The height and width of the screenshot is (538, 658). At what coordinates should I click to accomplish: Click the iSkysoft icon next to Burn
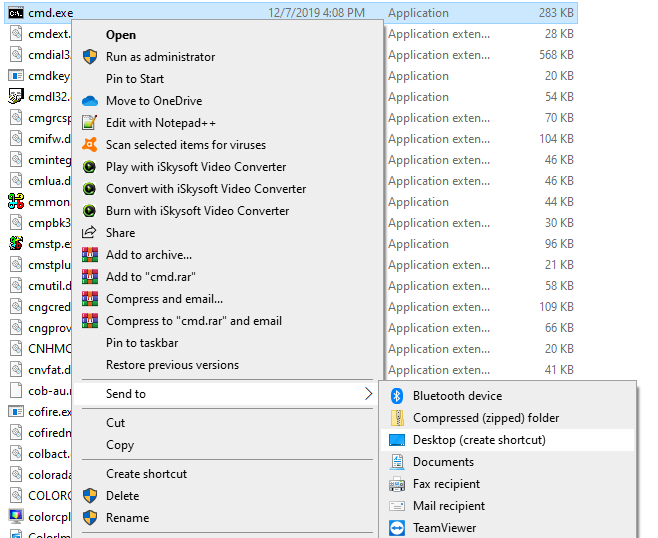pos(89,211)
